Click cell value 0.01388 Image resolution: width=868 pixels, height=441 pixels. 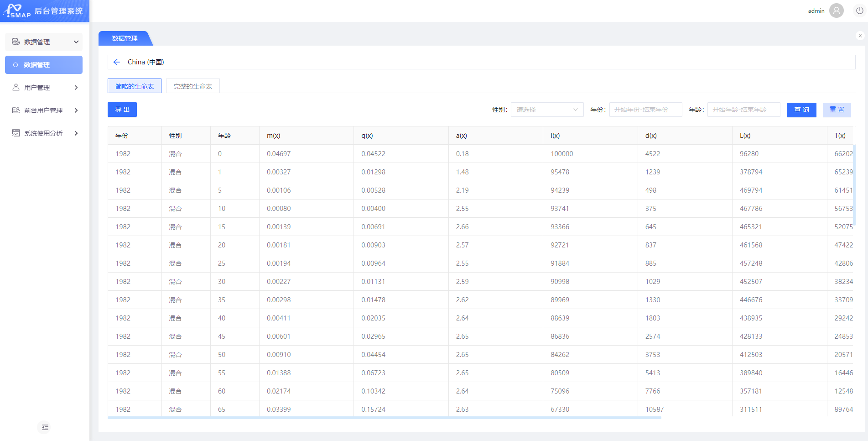[x=279, y=373]
